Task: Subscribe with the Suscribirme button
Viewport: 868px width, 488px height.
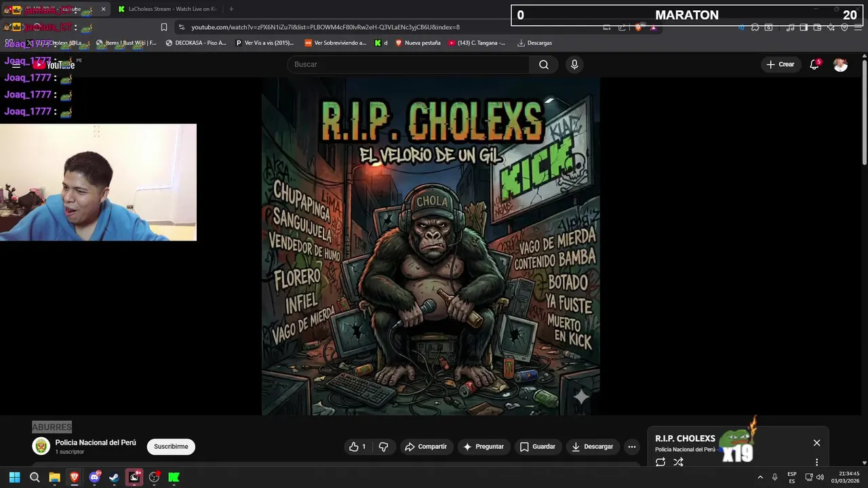Action: [x=171, y=447]
